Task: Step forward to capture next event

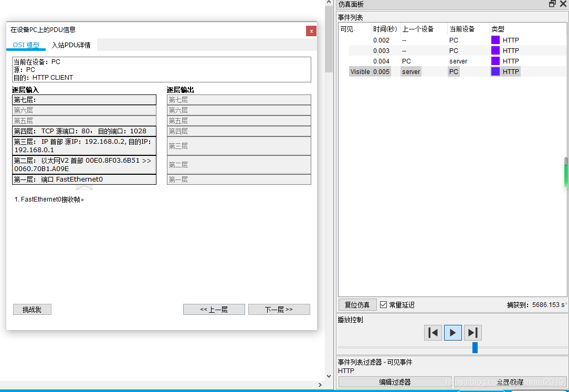Action: pos(472,333)
